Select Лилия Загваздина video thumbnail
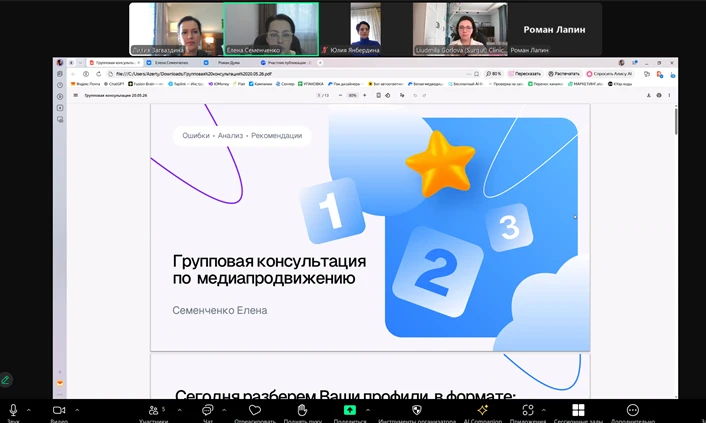 pyautogui.click(x=176, y=29)
